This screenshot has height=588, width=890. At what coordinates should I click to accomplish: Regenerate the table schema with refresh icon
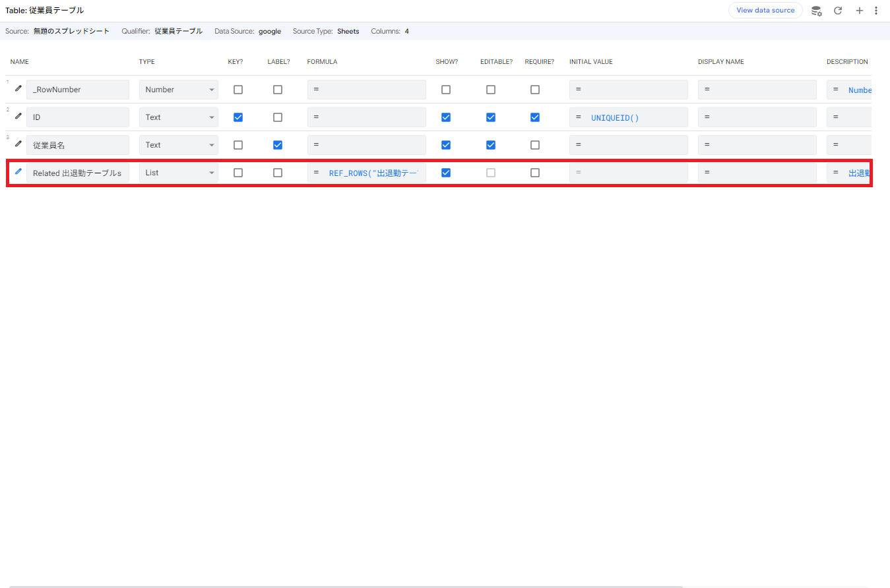click(x=838, y=11)
